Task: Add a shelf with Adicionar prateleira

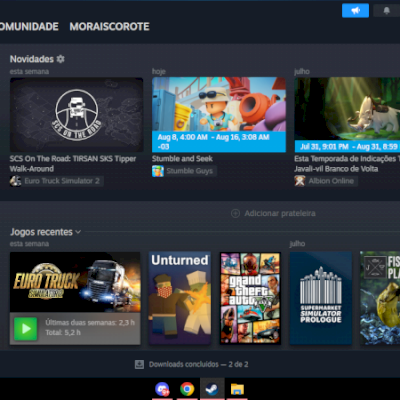Action: click(x=273, y=213)
